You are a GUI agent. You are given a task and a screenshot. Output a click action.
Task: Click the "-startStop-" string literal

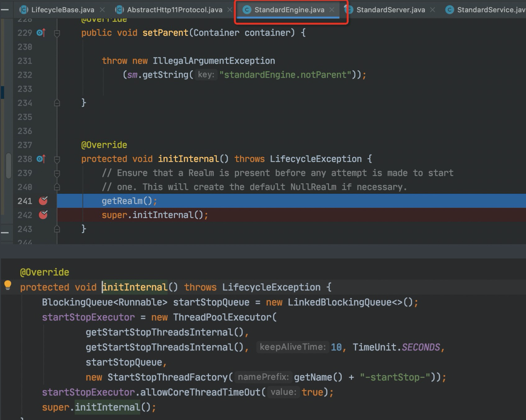click(x=395, y=377)
